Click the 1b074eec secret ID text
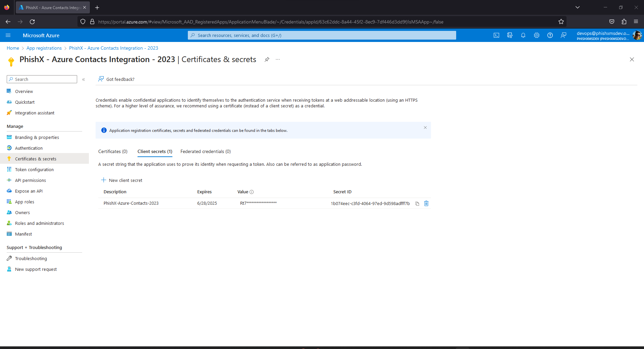This screenshot has height=349, width=644. pyautogui.click(x=370, y=204)
